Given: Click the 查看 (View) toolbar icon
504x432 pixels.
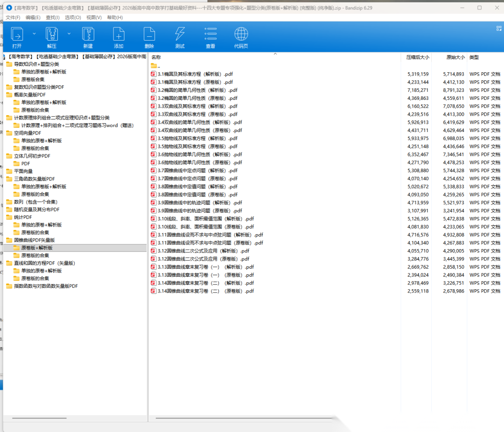Looking at the screenshot, I should [210, 35].
